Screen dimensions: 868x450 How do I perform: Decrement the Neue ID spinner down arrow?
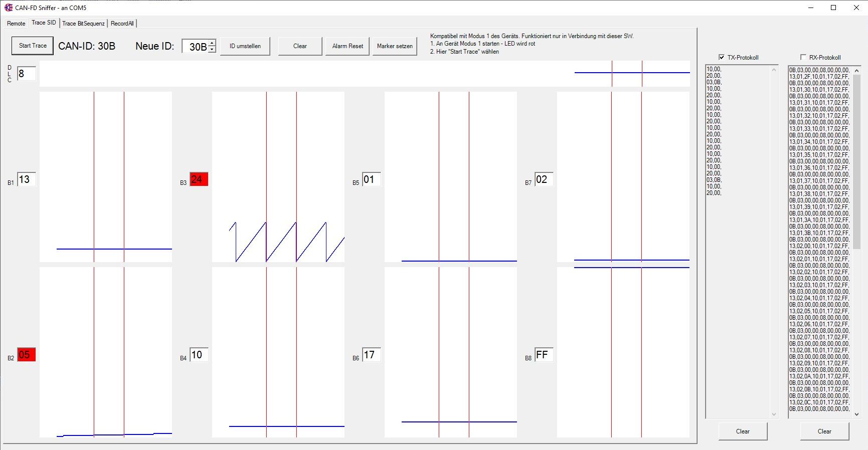(x=212, y=49)
